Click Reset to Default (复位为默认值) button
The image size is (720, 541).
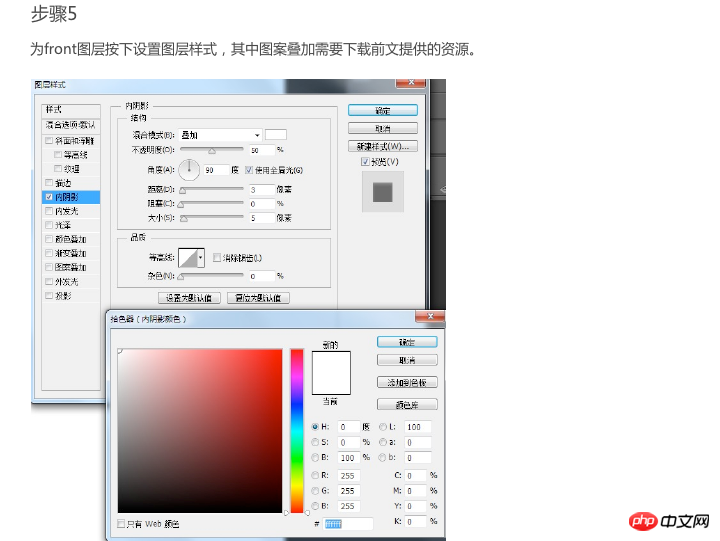pyautogui.click(x=258, y=298)
